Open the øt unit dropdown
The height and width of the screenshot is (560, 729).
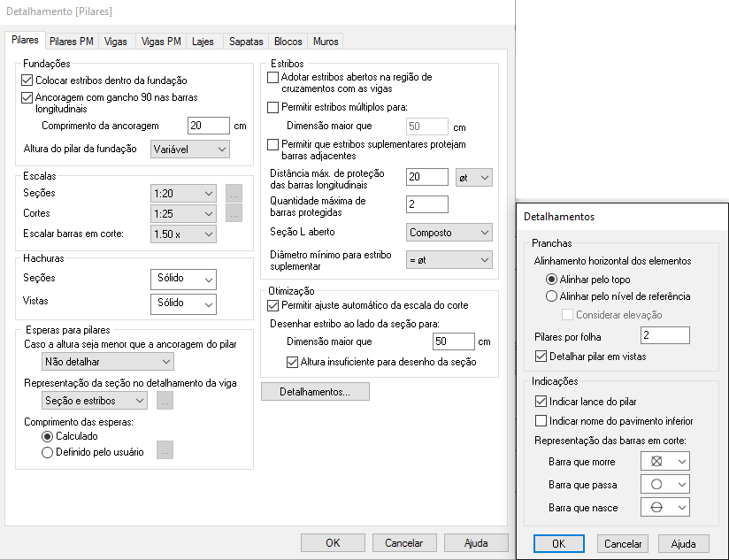pos(473,178)
